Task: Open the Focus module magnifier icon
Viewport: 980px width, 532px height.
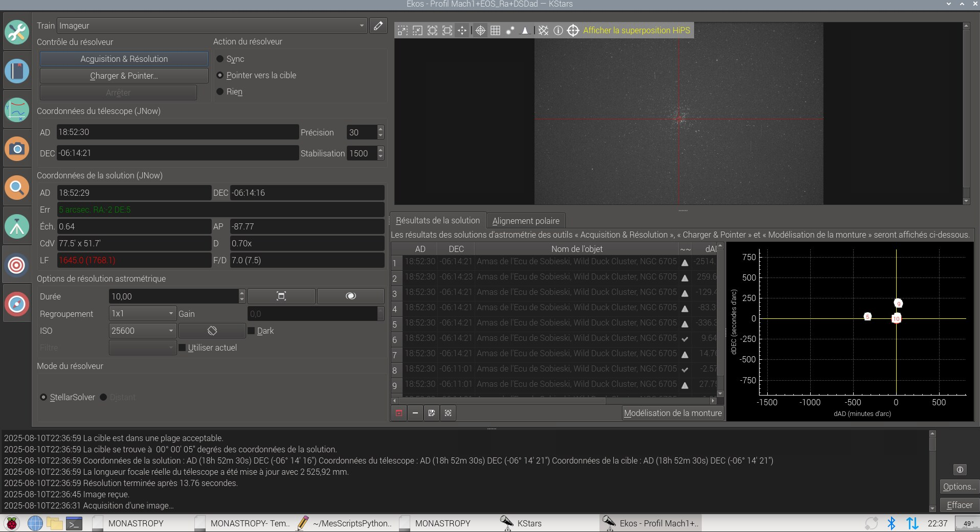Action: 17,188
